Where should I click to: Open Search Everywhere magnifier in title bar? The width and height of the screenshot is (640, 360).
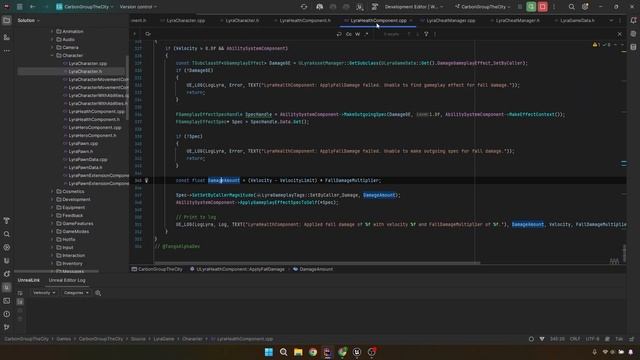571,7
